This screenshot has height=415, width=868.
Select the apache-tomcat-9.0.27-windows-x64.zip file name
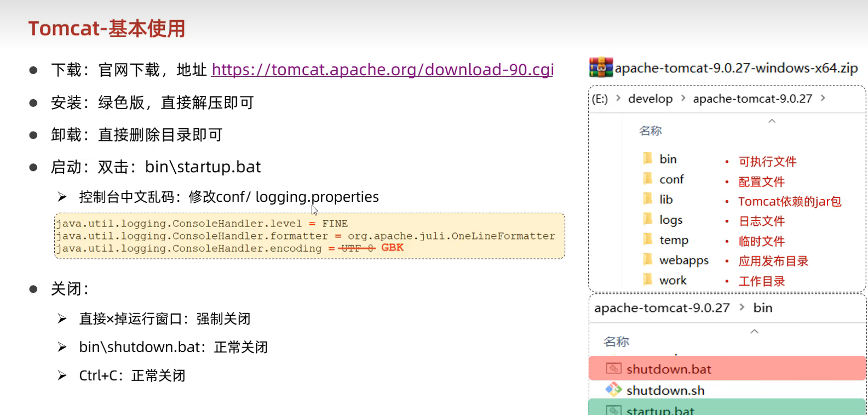[x=736, y=68]
